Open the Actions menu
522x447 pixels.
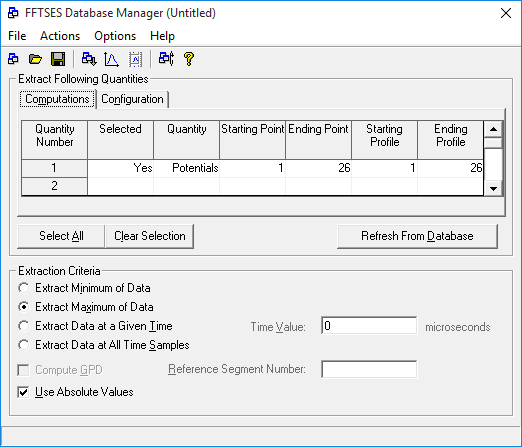[60, 36]
